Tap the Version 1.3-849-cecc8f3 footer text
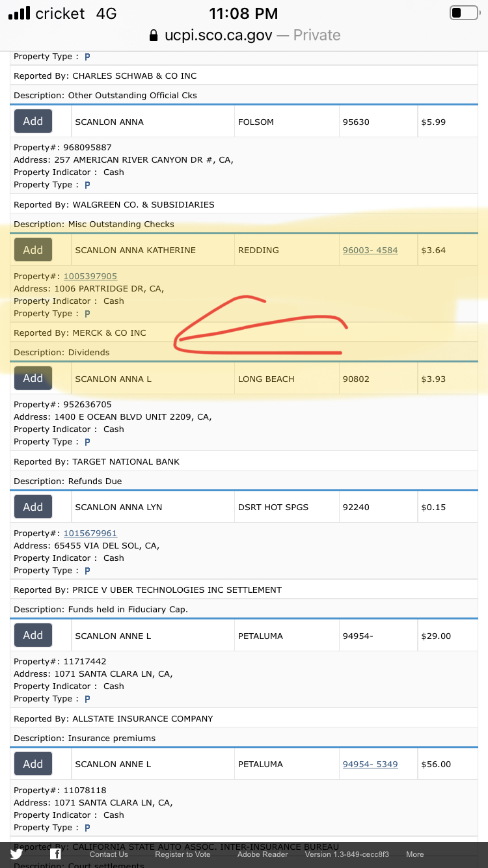Viewport: 488px width, 868px height. pos(347,854)
